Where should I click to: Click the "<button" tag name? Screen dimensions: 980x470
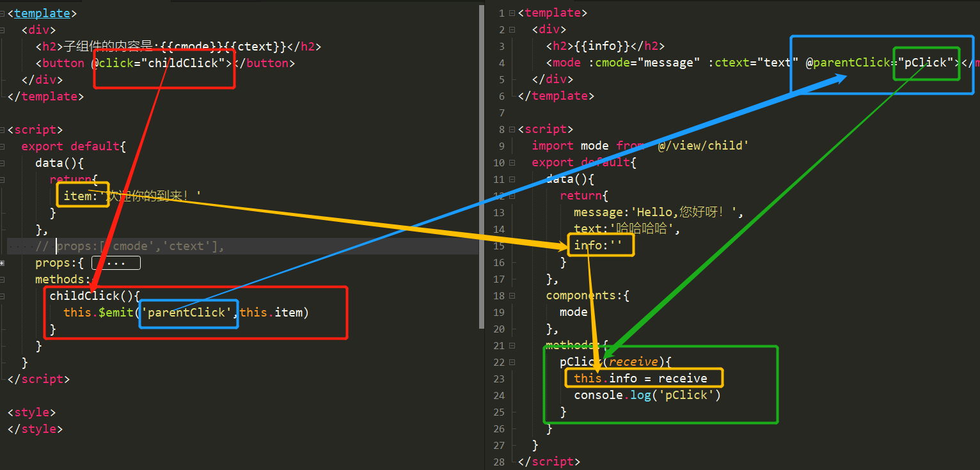point(59,63)
